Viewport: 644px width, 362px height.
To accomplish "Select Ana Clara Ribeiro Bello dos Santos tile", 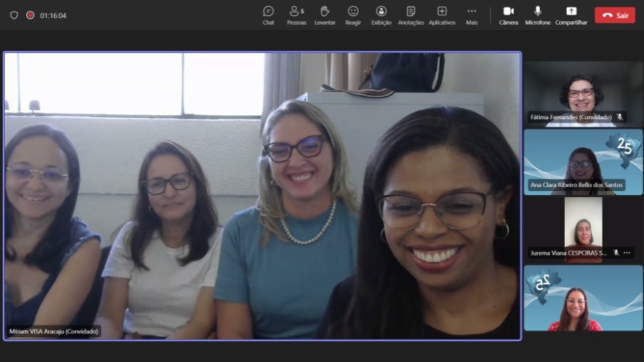I will point(583,162).
